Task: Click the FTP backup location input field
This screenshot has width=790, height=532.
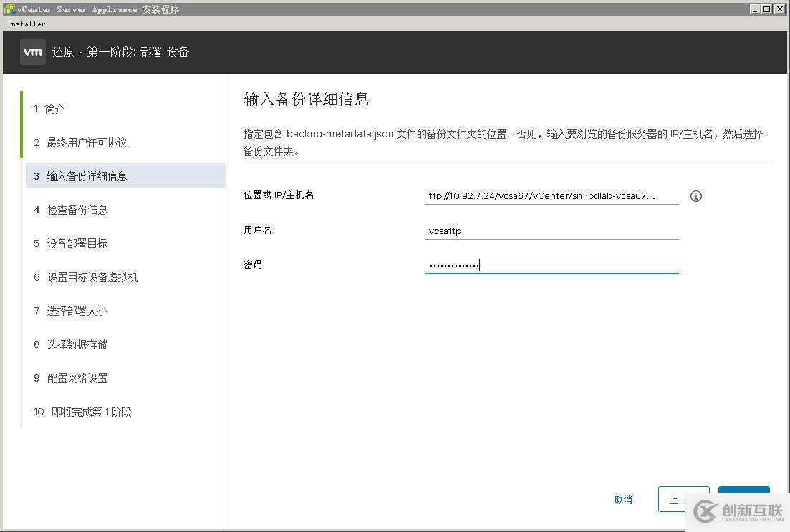Action: 551,195
